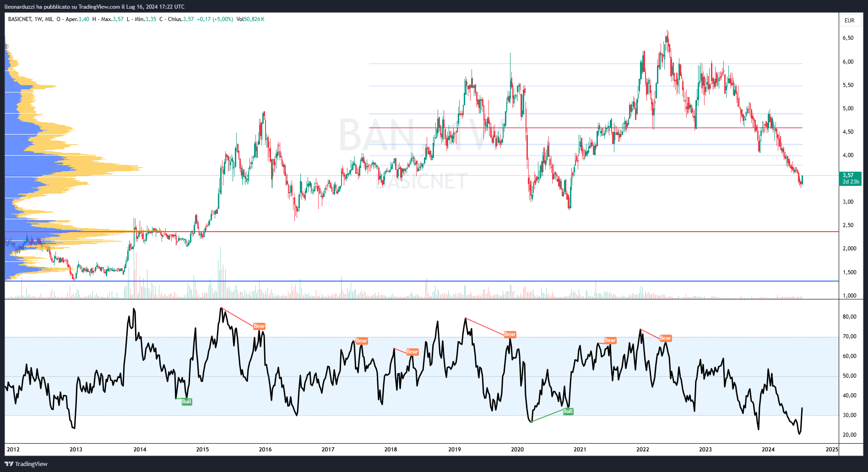Screen dimensions: 868x472
Task: Click the 2015 time axis label
Action: 203,449
